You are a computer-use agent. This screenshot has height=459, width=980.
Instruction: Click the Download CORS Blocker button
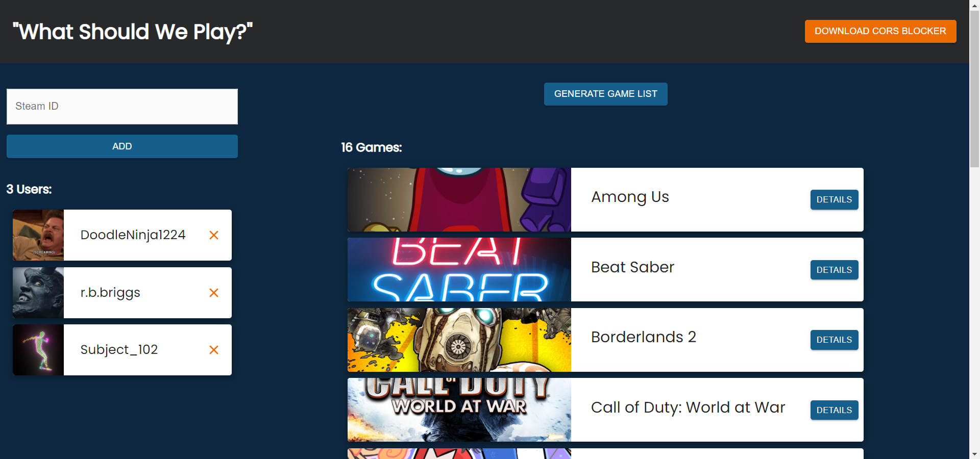click(880, 31)
